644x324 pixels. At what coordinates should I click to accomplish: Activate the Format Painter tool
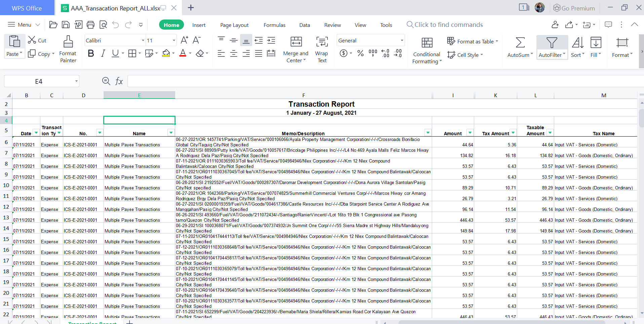tap(68, 49)
